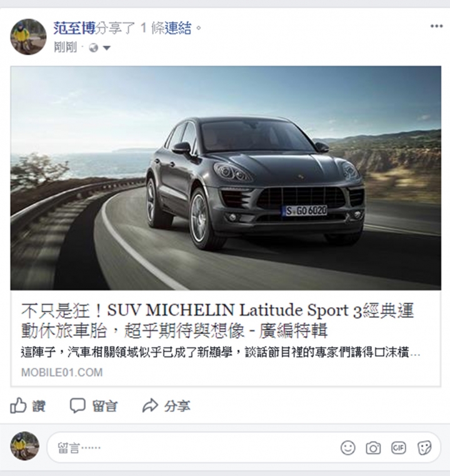Click the poster's profile picture at top
Image resolution: width=450 pixels, height=476 pixels.
[x=29, y=36]
